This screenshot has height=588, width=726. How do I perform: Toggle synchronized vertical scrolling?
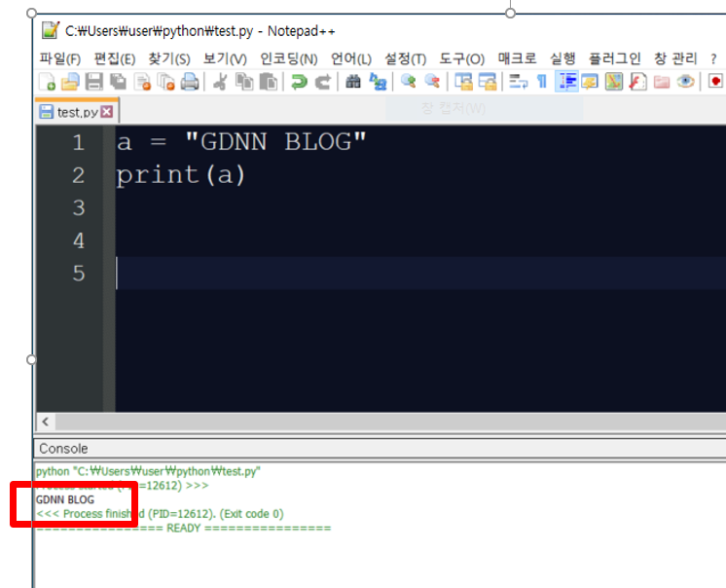[463, 82]
